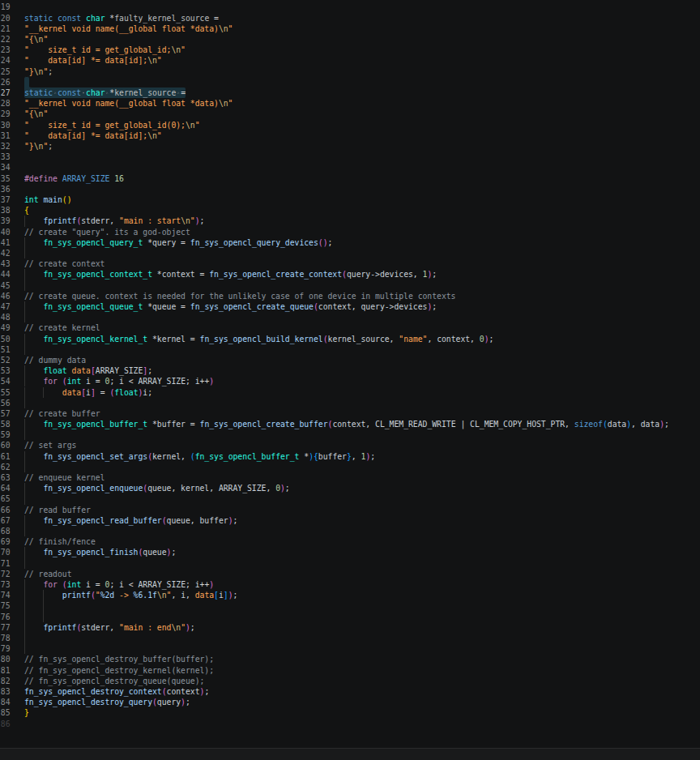This screenshot has width=700, height=760.
Task: Click the CL_MEM_COPY_HOST_PTR flag
Action: (517, 424)
